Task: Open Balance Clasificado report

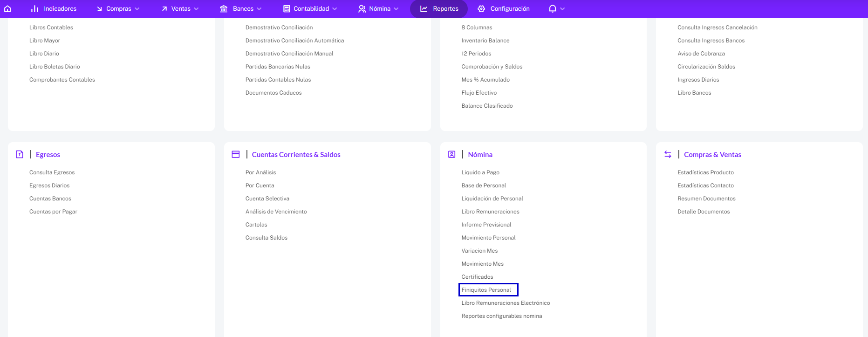Action: [487, 106]
